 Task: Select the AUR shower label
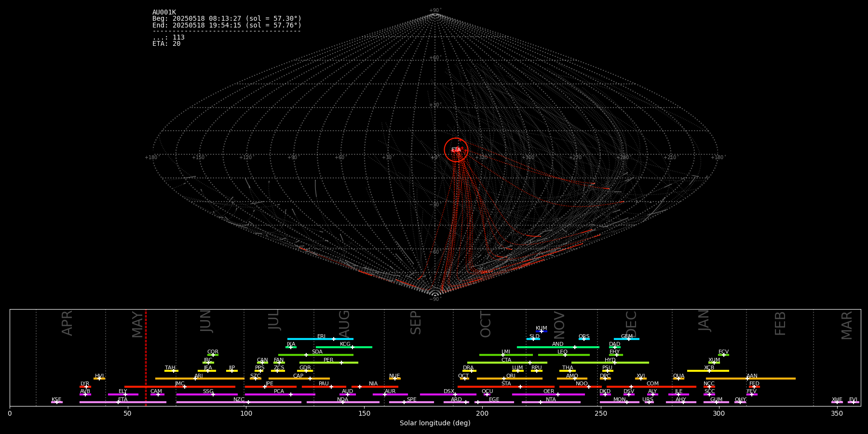point(390,391)
